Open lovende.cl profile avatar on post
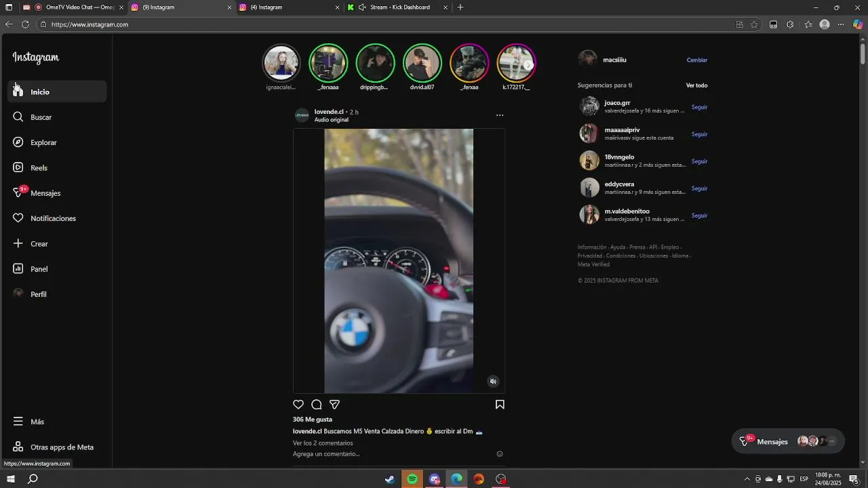 (x=302, y=115)
